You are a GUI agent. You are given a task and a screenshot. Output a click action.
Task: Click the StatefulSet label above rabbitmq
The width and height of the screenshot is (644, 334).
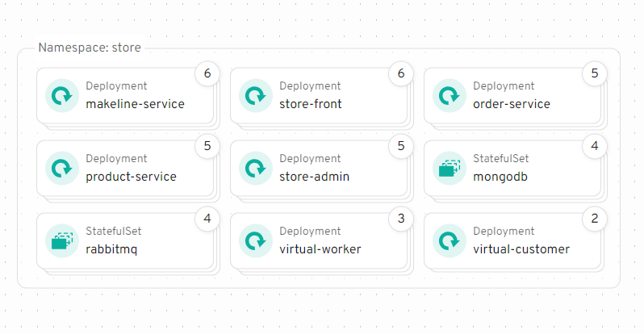[113, 231]
